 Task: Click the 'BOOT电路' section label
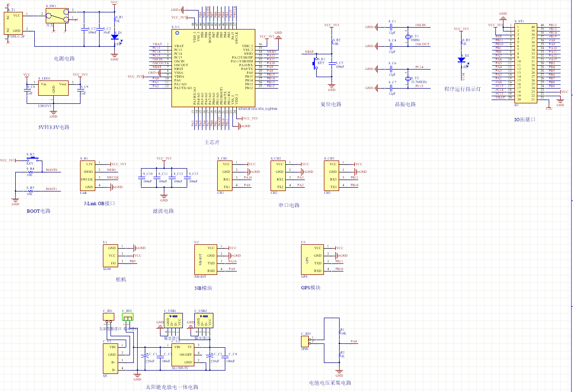[x=39, y=211]
